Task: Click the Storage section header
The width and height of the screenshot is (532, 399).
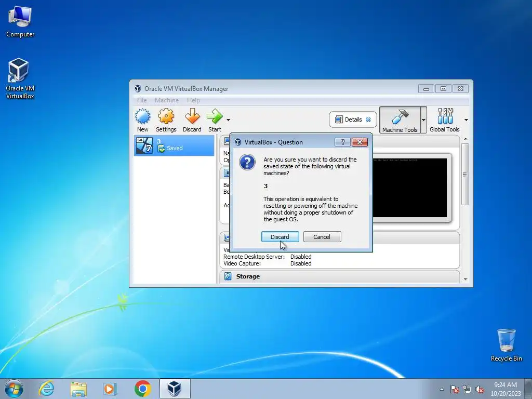Action: [x=340, y=276]
